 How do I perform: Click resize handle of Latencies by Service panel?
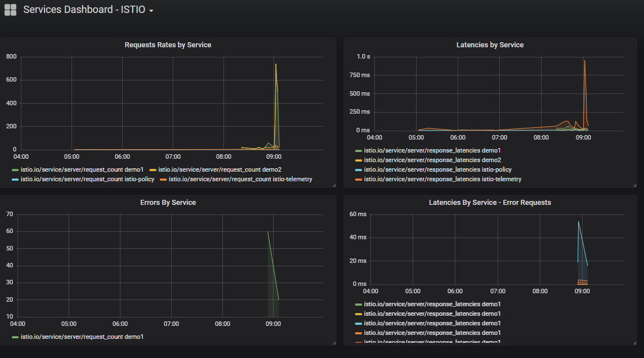pyautogui.click(x=634, y=185)
